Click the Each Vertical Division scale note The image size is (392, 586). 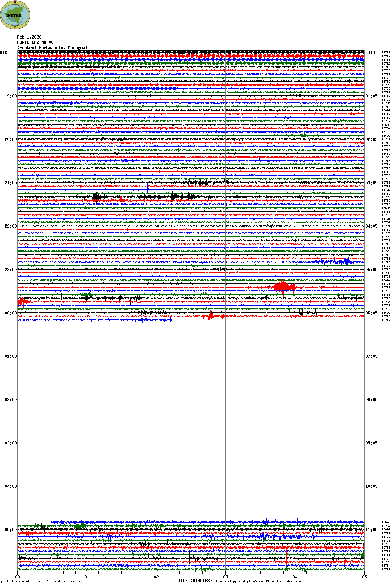click(x=44, y=581)
